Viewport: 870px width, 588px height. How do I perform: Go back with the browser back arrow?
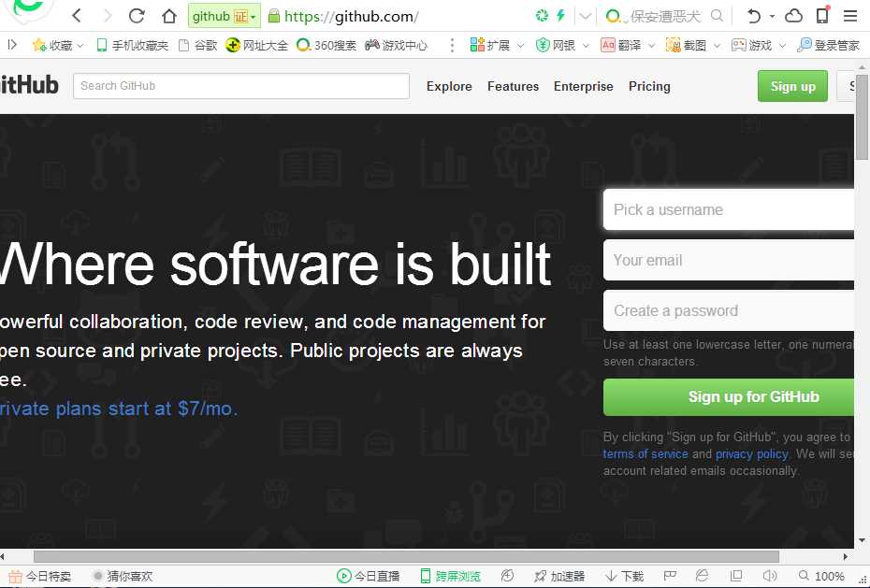(x=77, y=16)
